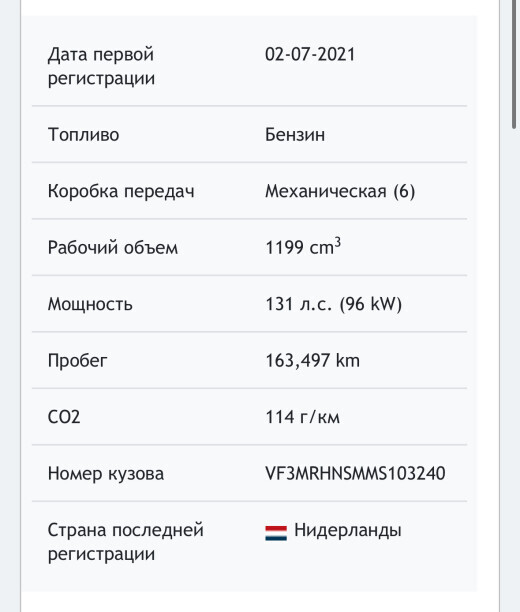Screen dimensions: 520x612
Task: Click the 'Топливо' row label
Action: click(84, 135)
